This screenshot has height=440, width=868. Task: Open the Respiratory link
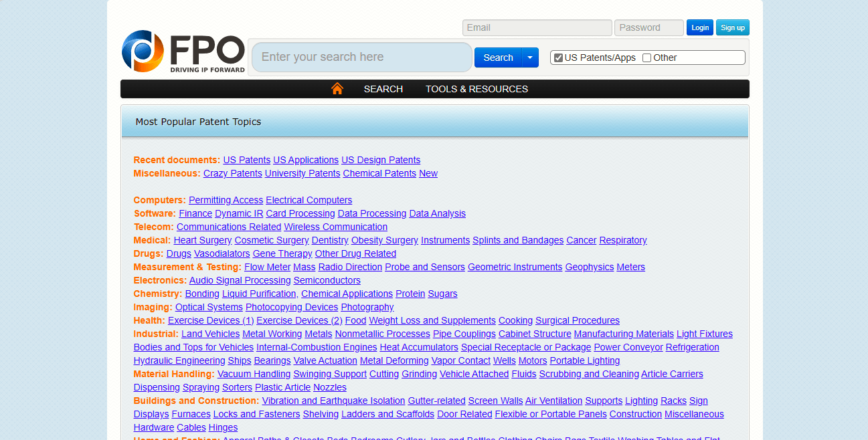(623, 240)
